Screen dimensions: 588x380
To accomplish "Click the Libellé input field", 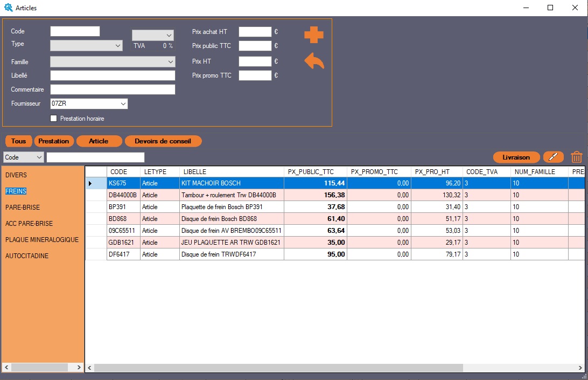I will [113, 75].
